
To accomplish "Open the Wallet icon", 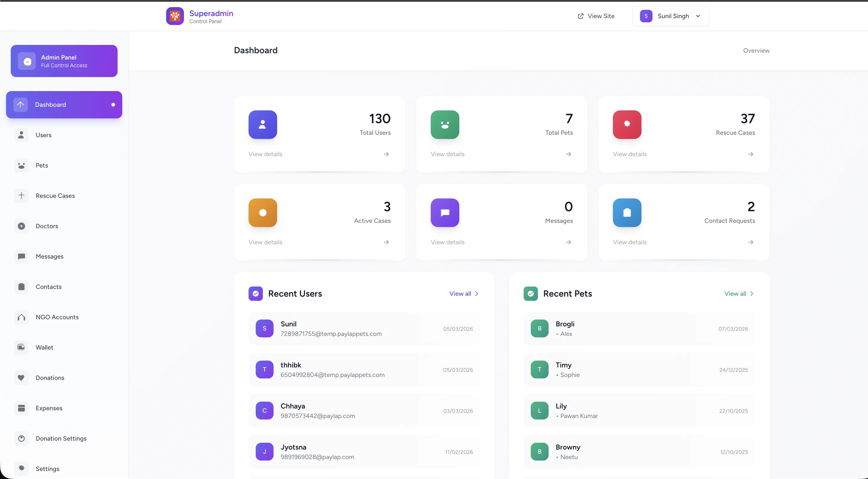I will pyautogui.click(x=21, y=347).
